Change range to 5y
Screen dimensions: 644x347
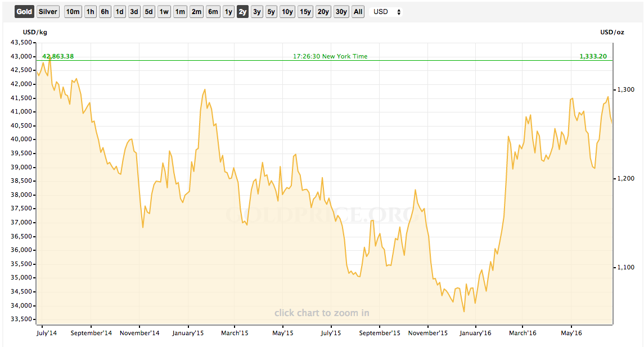pos(271,11)
